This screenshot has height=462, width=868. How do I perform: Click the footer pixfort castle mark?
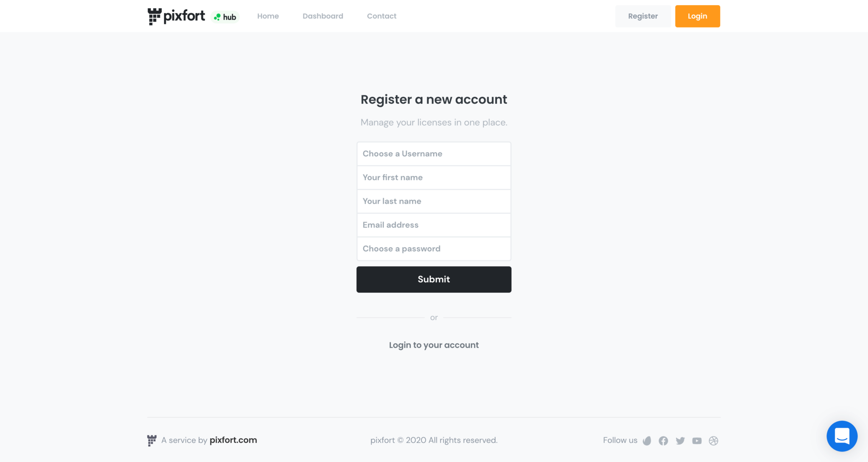click(x=152, y=440)
